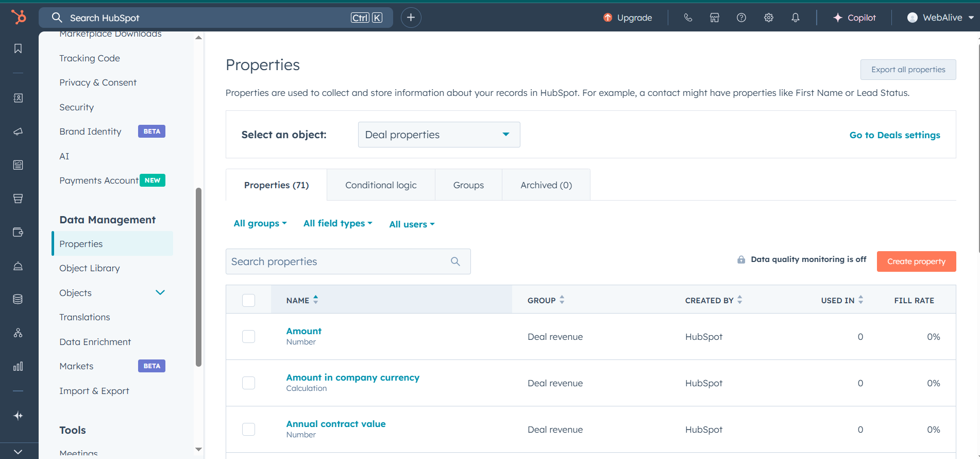Image resolution: width=980 pixels, height=459 pixels.
Task: Open the notifications bell icon
Action: (796, 18)
